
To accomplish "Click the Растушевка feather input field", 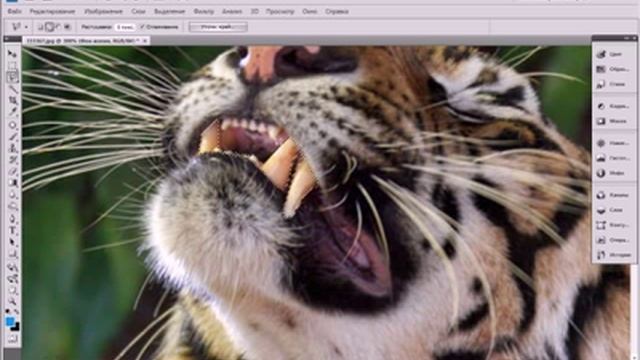I will [124, 27].
